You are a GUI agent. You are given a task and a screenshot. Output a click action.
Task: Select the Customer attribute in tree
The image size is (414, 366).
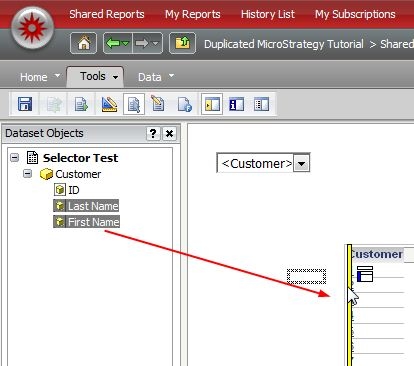pos(78,174)
